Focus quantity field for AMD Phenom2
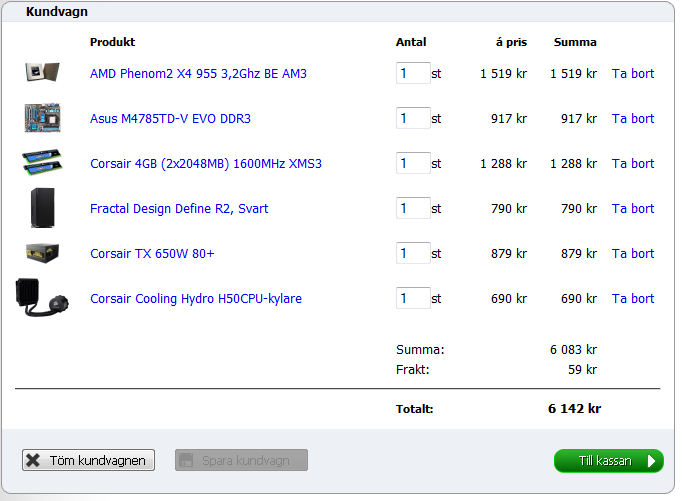 click(x=412, y=73)
